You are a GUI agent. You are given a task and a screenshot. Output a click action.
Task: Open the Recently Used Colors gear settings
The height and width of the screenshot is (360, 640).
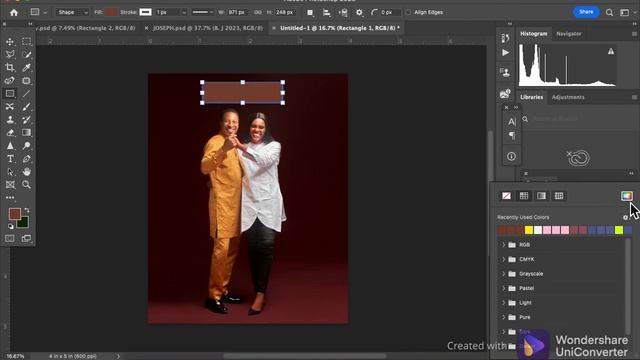(x=625, y=218)
